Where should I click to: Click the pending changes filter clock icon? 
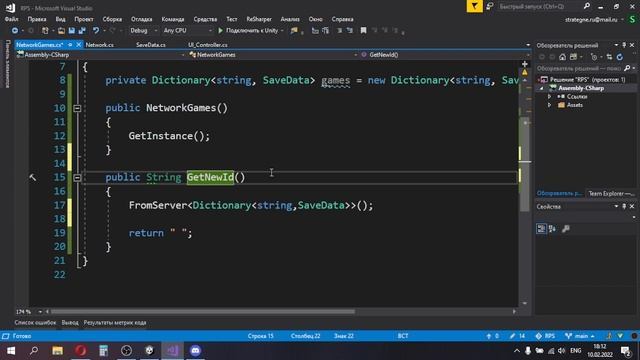click(x=594, y=57)
